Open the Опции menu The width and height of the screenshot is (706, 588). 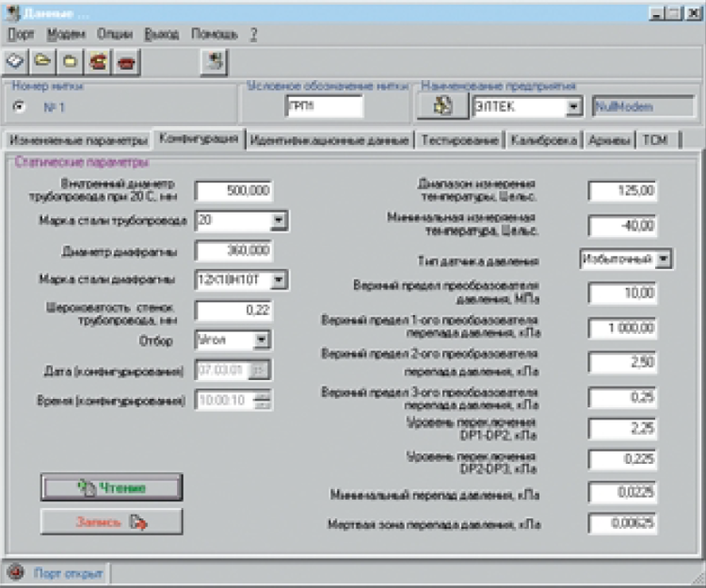click(x=115, y=34)
